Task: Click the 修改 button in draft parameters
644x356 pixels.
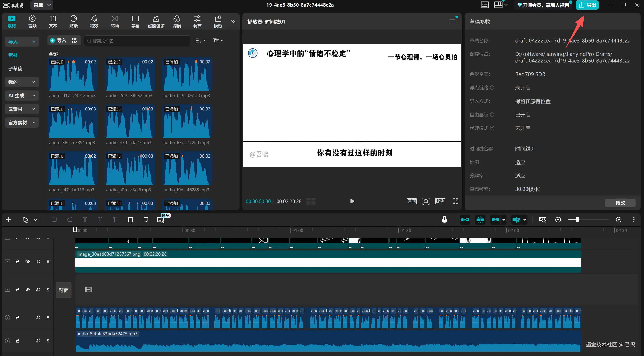Action: (x=620, y=203)
